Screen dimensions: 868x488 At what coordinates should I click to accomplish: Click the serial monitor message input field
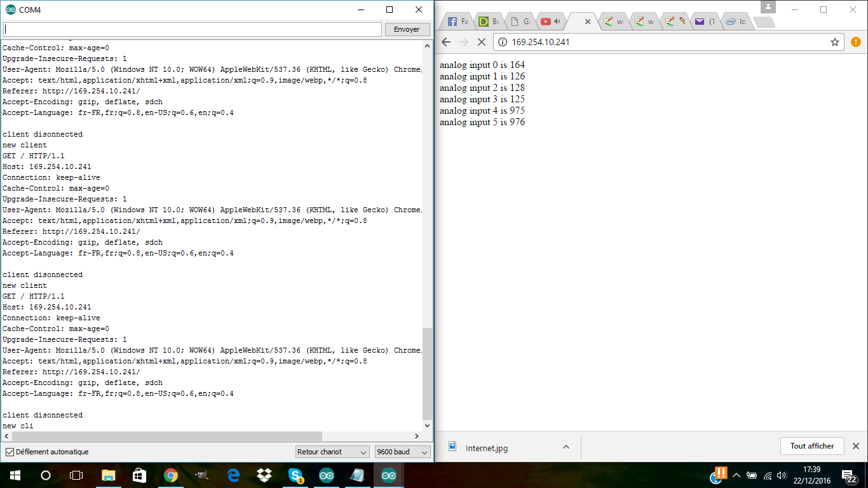pyautogui.click(x=192, y=29)
